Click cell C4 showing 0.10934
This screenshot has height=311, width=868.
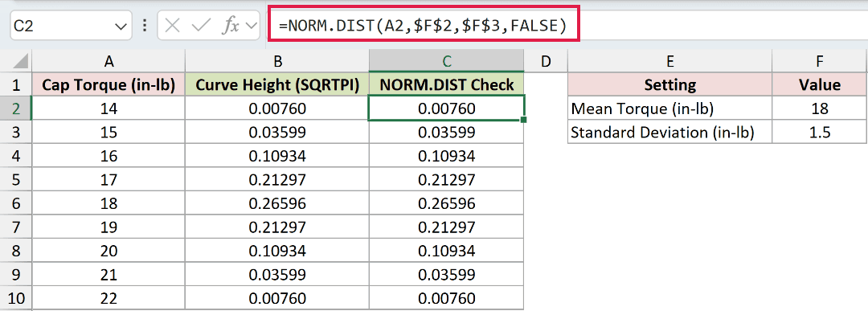[447, 156]
